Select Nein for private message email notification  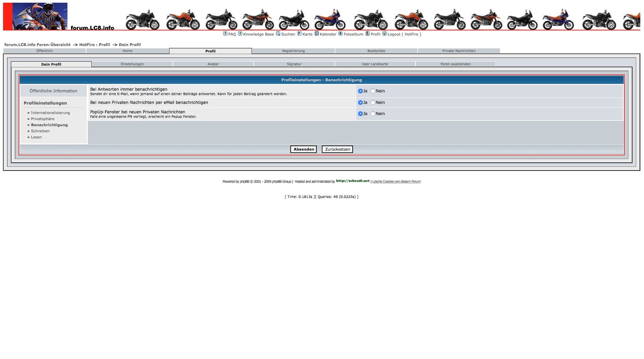373,103
